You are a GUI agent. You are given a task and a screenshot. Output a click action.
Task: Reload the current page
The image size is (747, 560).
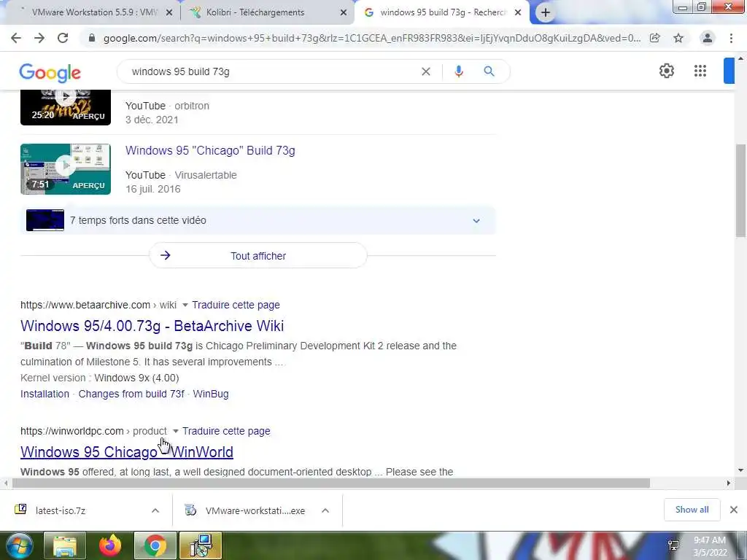pyautogui.click(x=63, y=38)
